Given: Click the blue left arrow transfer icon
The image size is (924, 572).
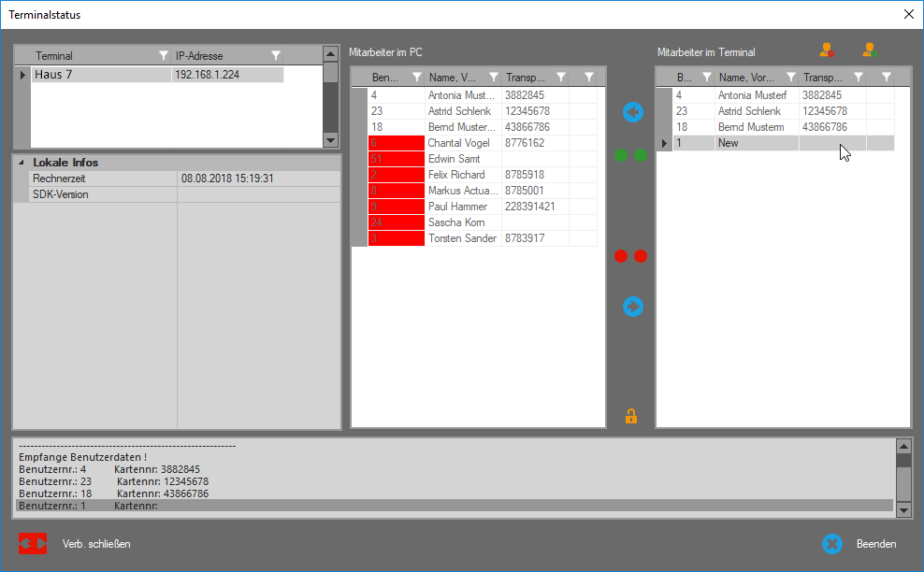Looking at the screenshot, I should click(633, 112).
